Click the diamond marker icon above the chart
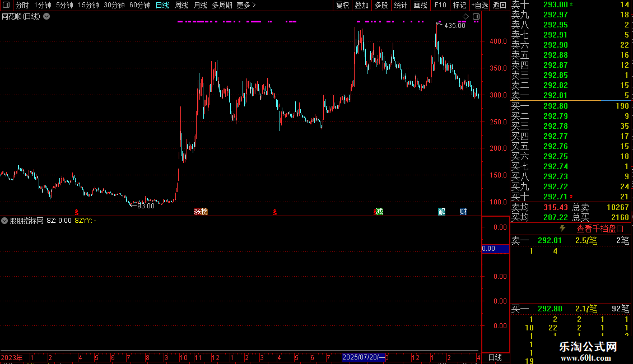Viewport: 633px width, 364px height. point(466,17)
